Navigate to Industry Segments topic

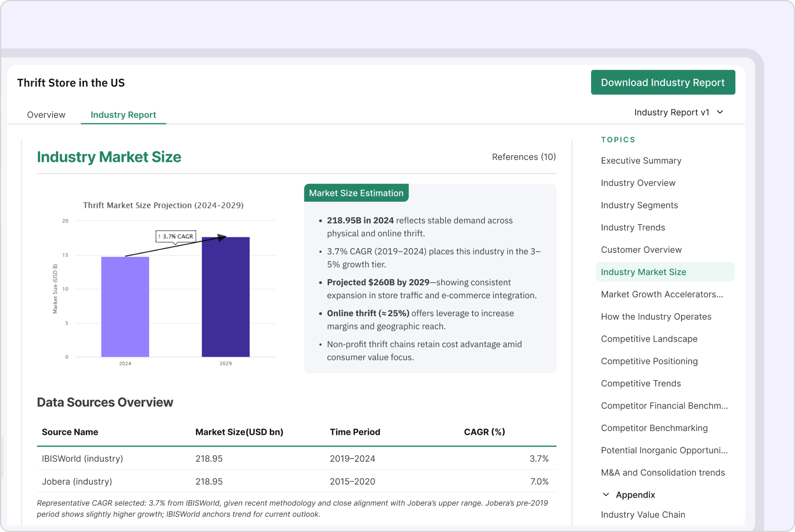pos(639,205)
